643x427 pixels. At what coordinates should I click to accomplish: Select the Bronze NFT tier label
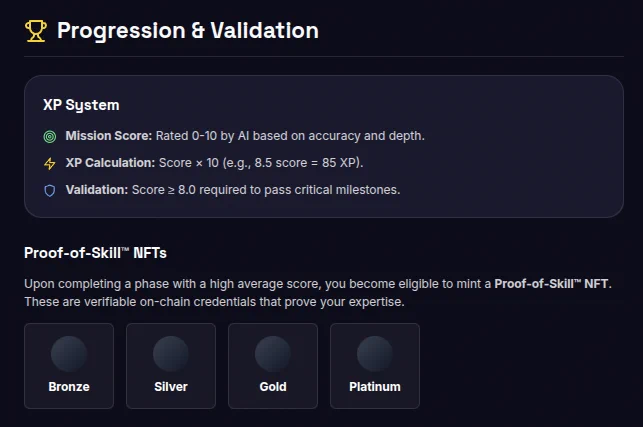click(69, 387)
